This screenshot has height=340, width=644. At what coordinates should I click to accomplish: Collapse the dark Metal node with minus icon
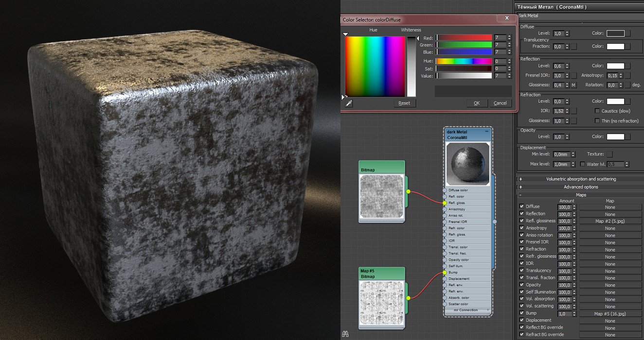tap(486, 132)
